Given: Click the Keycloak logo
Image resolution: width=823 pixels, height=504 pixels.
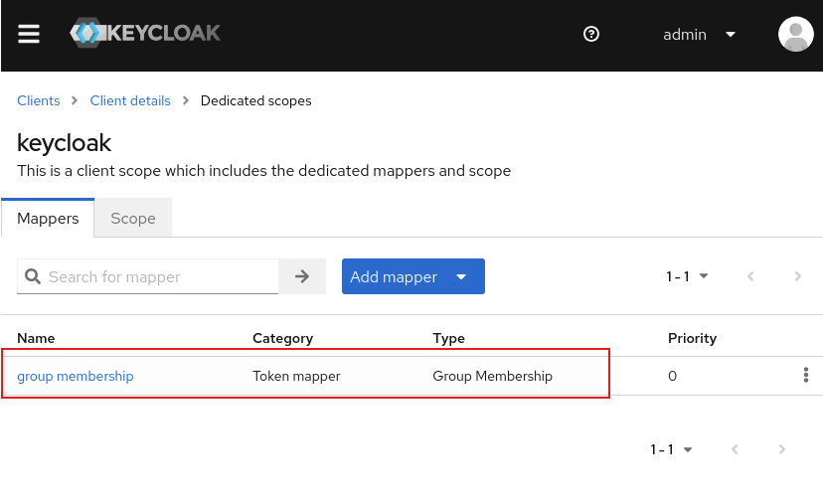Looking at the screenshot, I should 145,33.
